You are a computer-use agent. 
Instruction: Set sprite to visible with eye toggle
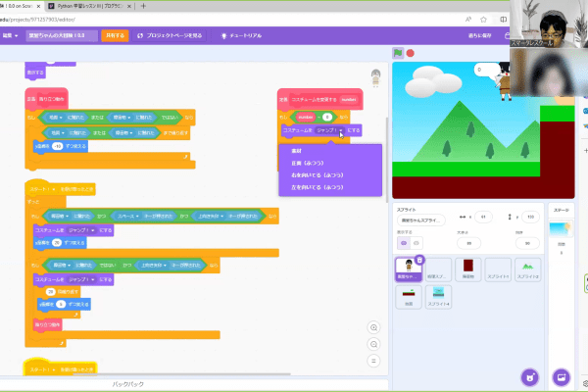click(x=403, y=242)
